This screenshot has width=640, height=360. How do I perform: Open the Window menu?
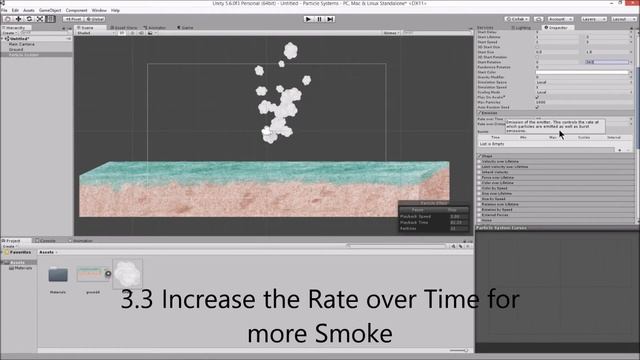click(99, 10)
